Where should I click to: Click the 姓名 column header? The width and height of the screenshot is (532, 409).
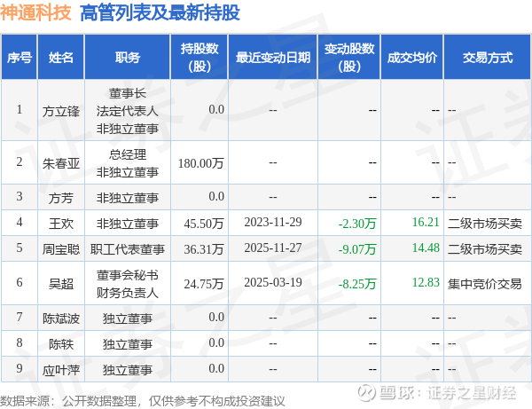(x=60, y=57)
